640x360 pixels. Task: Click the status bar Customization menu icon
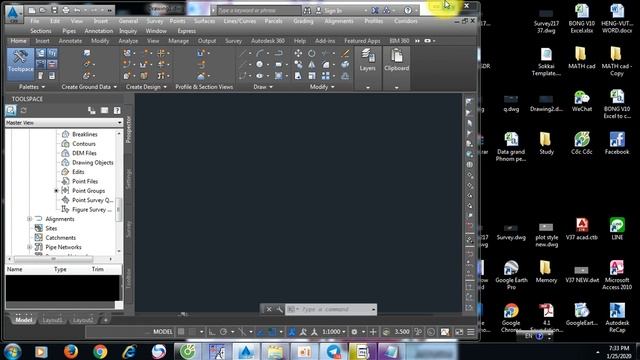pyautogui.click(x=471, y=332)
